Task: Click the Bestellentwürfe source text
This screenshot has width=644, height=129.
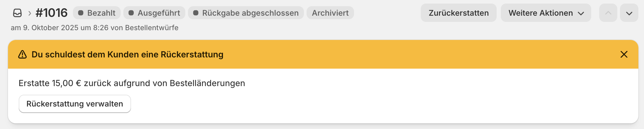Action: pyautogui.click(x=152, y=28)
